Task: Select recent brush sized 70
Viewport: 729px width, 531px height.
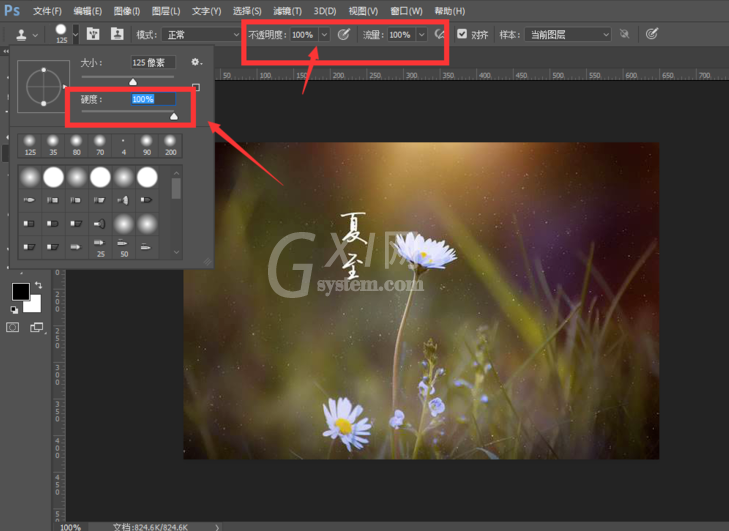Action: tap(99, 146)
